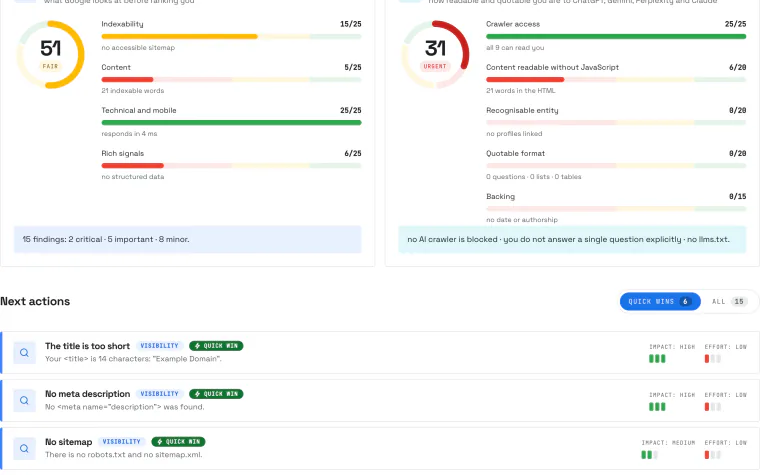Click '21 indexable words' note

133,91
